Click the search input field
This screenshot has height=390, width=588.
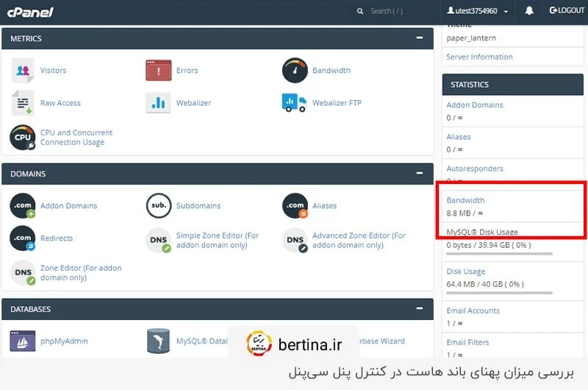397,11
